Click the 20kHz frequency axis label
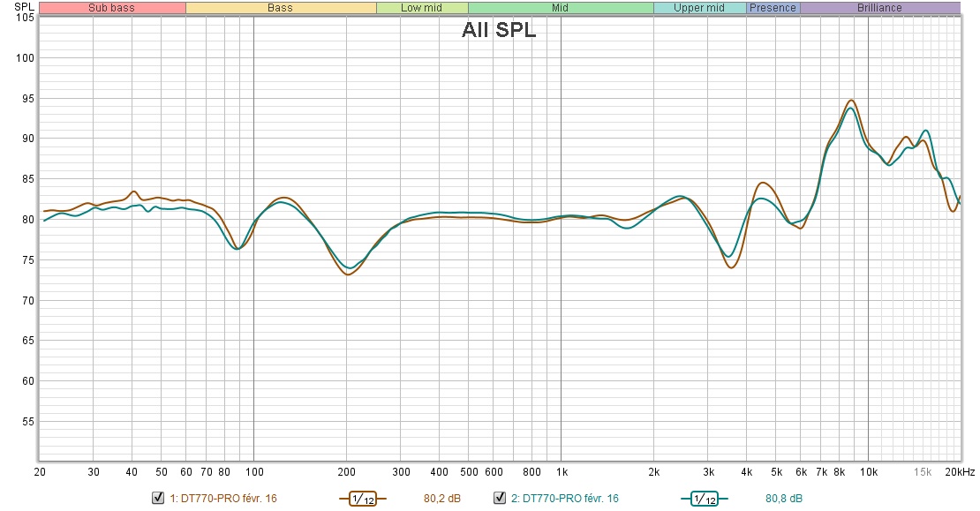 960,472
